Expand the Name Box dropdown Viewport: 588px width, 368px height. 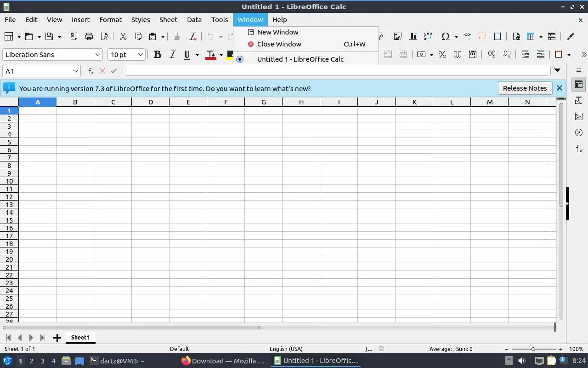(x=76, y=71)
